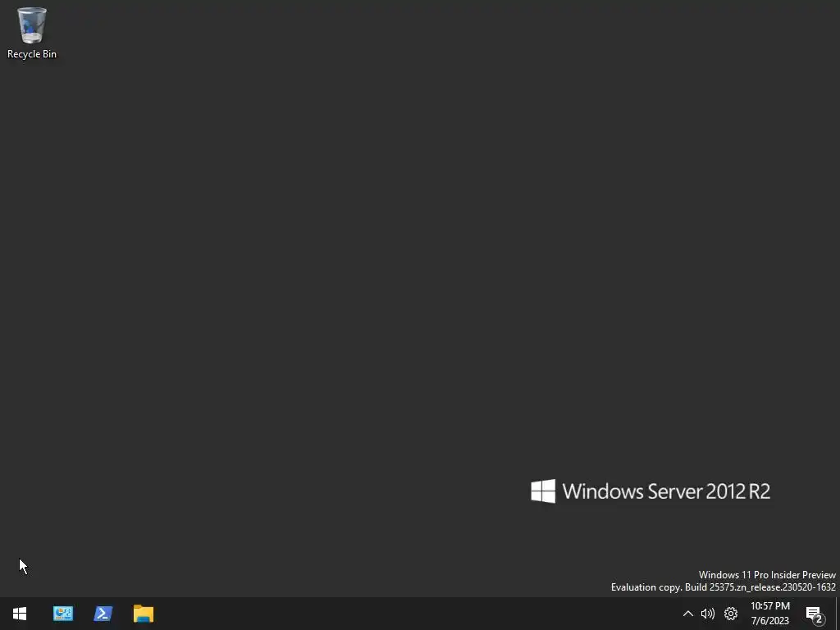Open the volume speaker control
Image resolution: width=840 pixels, height=630 pixels.
[x=708, y=614]
